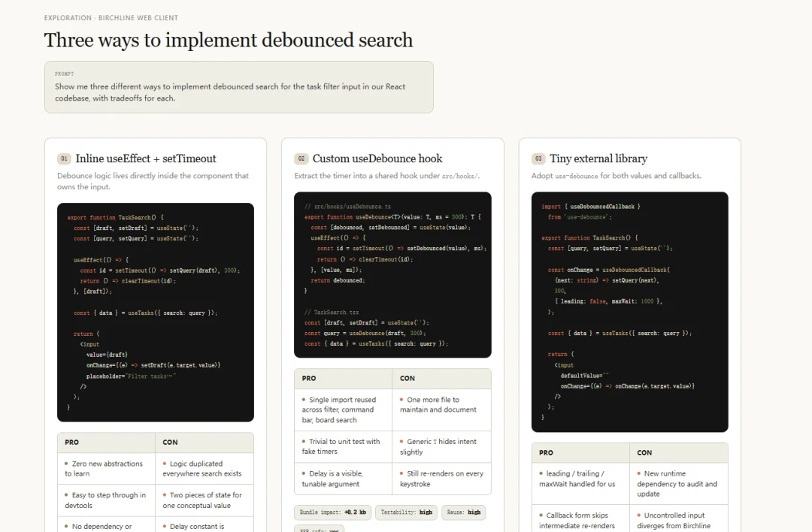Click the 'Delay is a visible, tunable argument' cell
Image resolution: width=812 pixels, height=532 pixels.
pyautogui.click(x=344, y=479)
